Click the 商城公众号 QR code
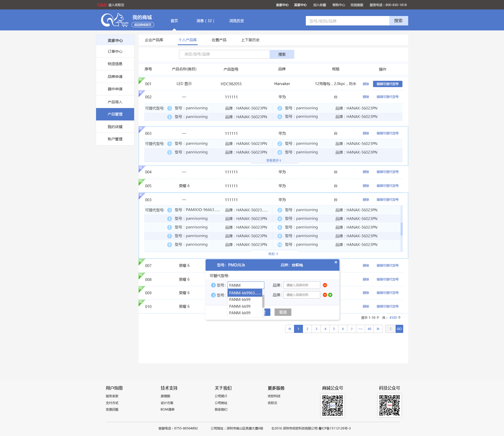This screenshot has height=436, width=504. (332, 405)
